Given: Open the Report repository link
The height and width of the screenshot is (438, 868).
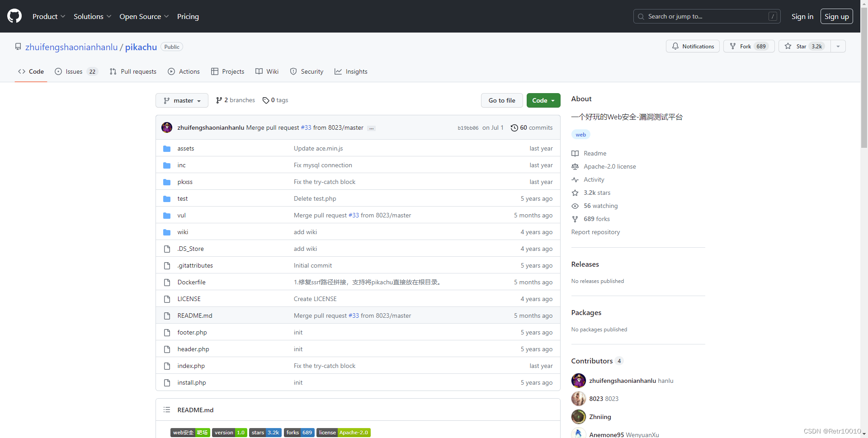Looking at the screenshot, I should tap(595, 232).
